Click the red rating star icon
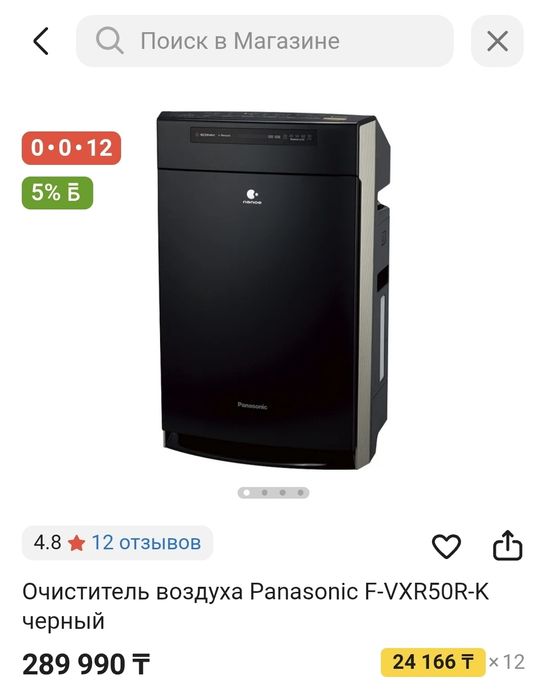 tap(76, 543)
